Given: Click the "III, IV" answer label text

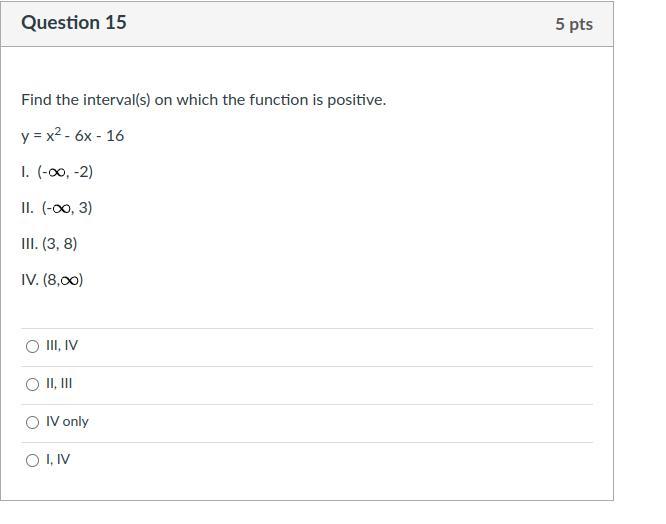Looking at the screenshot, I should point(62,346).
